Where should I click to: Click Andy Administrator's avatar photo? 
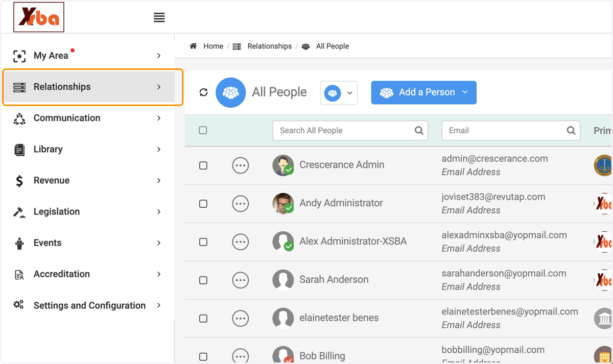click(283, 204)
